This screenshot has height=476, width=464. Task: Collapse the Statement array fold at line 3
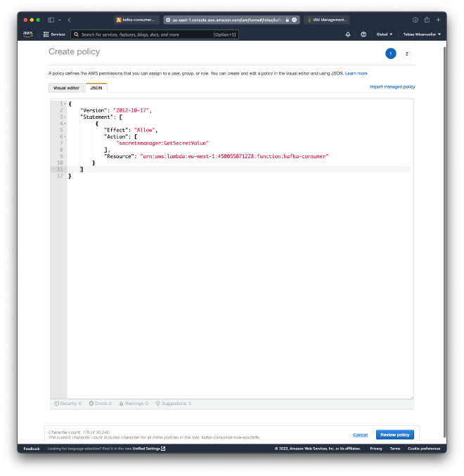(65, 117)
